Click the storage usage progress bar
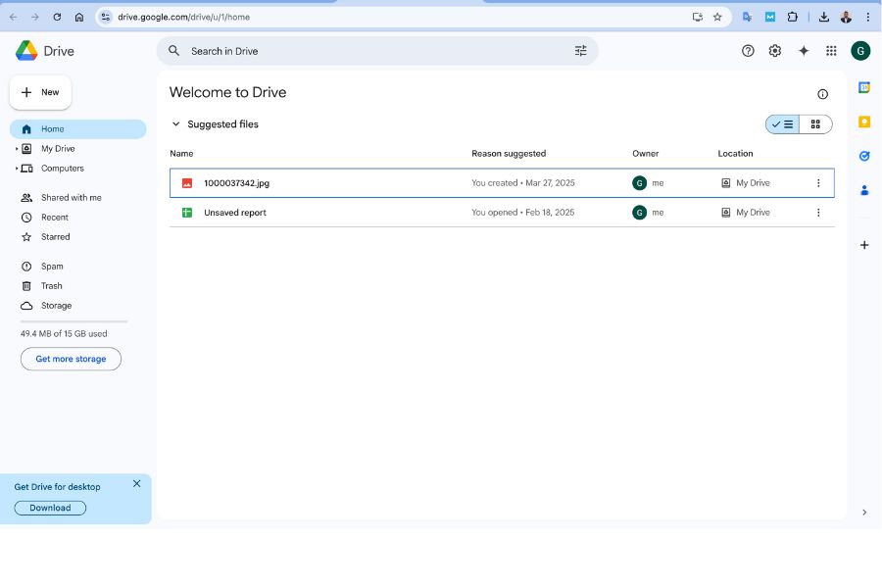 pyautogui.click(x=74, y=321)
